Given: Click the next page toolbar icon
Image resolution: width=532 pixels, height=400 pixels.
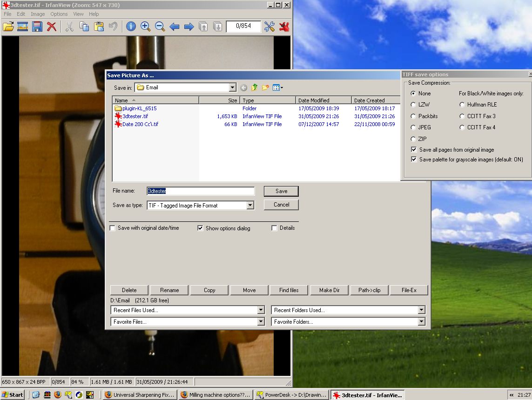Looking at the screenshot, I should [x=217, y=27].
